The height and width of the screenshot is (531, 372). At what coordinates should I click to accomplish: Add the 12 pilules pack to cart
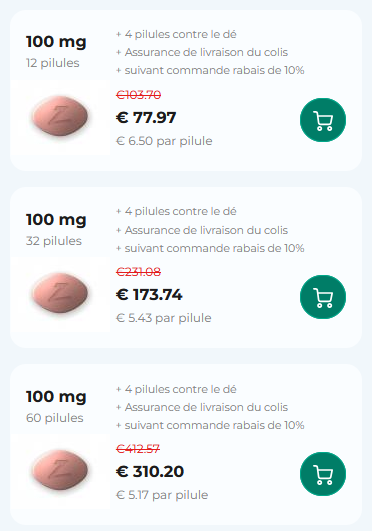[x=323, y=120]
